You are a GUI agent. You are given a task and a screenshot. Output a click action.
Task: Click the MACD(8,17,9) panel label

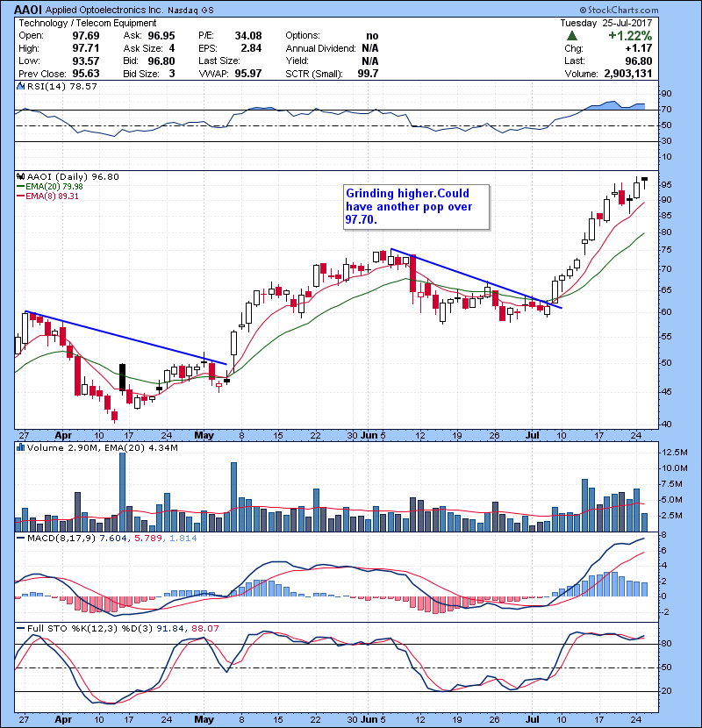coord(61,539)
